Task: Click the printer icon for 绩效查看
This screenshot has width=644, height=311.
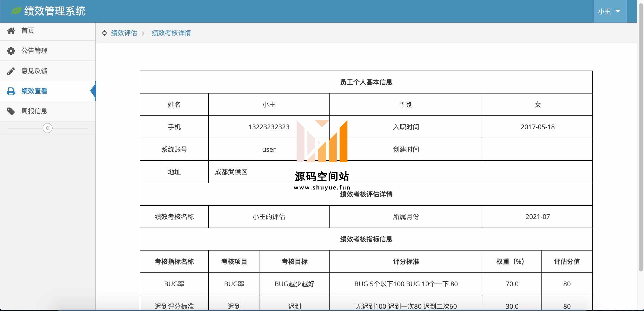Action: coord(11,91)
